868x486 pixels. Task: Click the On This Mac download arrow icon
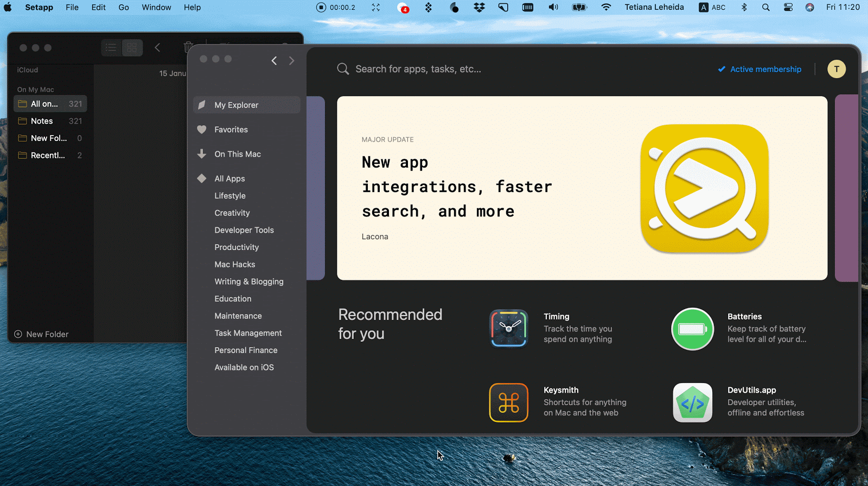pos(202,154)
